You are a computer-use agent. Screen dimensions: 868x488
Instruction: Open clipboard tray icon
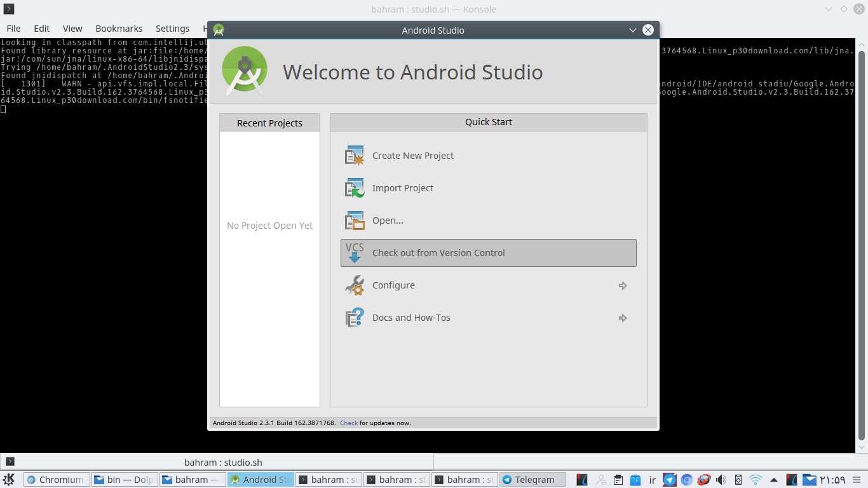618,480
